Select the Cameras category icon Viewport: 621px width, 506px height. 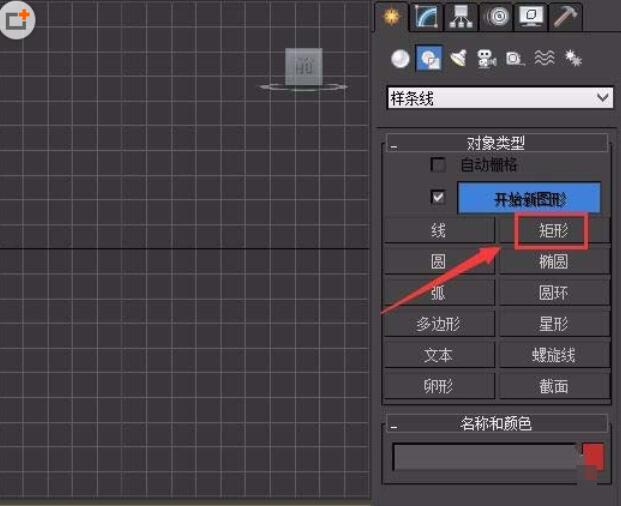tap(487, 59)
